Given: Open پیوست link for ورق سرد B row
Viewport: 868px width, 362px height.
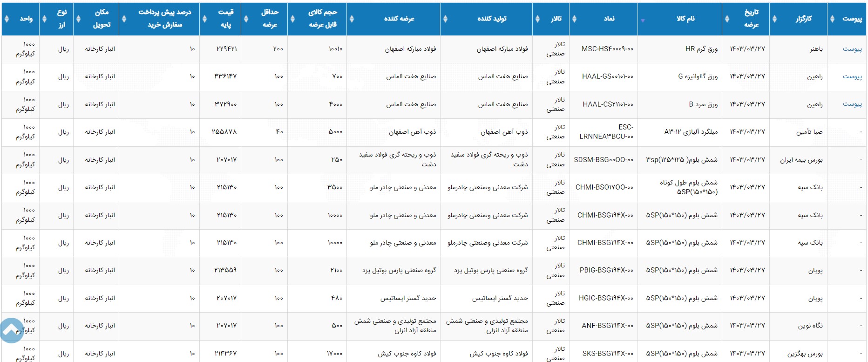Looking at the screenshot, I should click(x=852, y=104).
